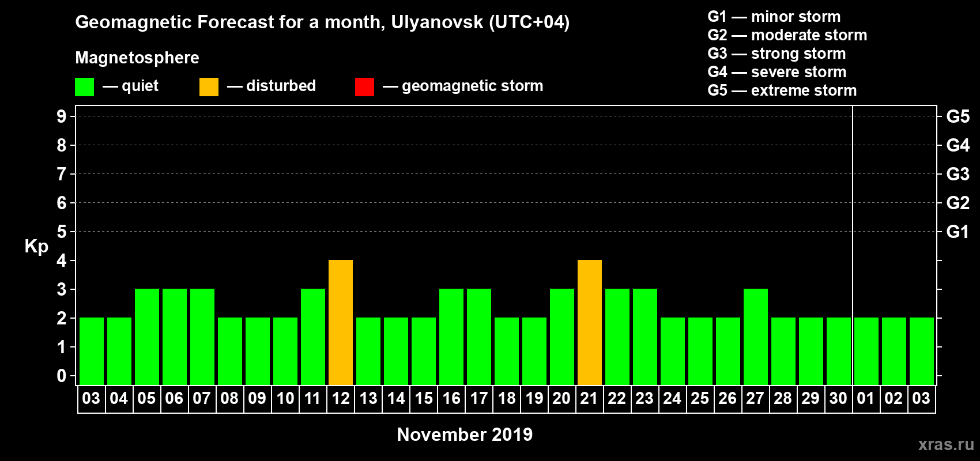Click the date label 12 on axis
Viewport: 980px width, 461px height.
(x=341, y=398)
